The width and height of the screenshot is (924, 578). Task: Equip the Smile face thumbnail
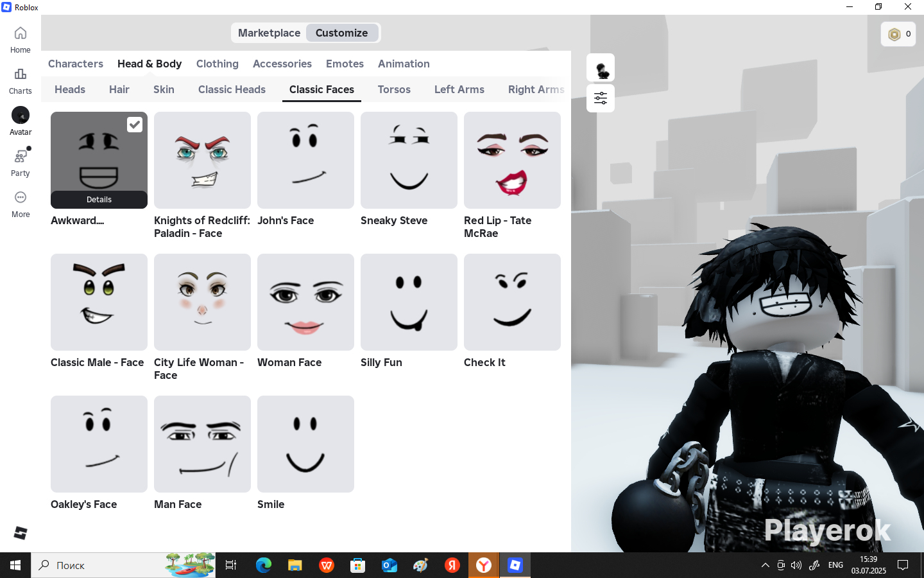pyautogui.click(x=305, y=444)
